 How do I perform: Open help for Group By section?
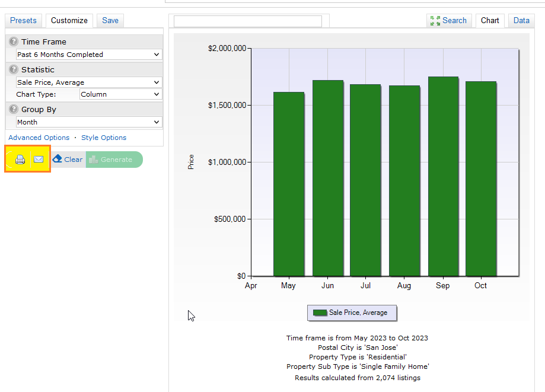[x=14, y=110]
